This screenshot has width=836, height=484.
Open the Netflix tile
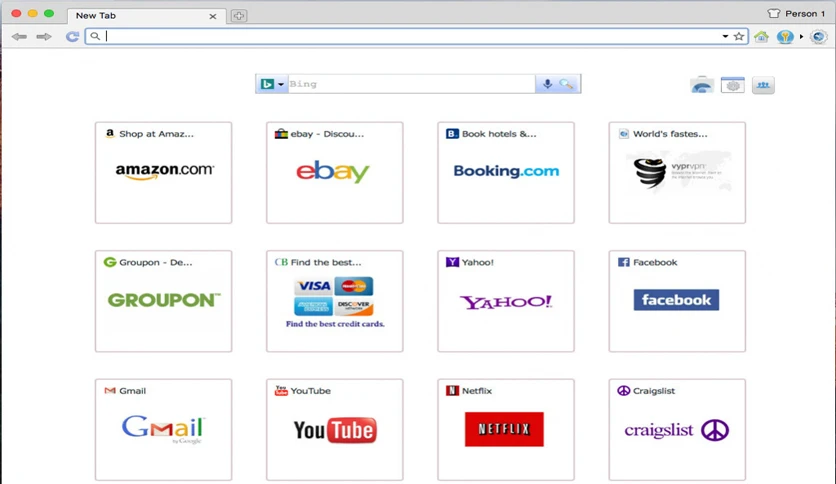(506, 430)
